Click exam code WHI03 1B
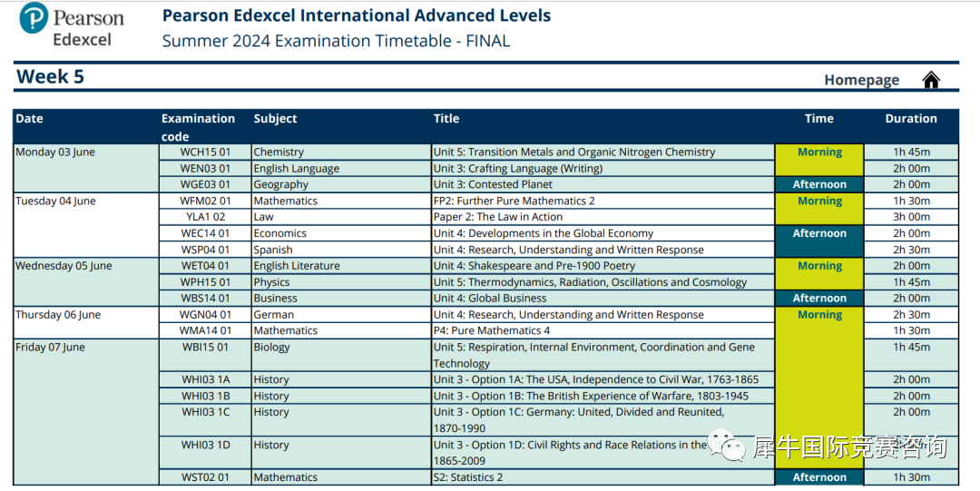 (205, 396)
